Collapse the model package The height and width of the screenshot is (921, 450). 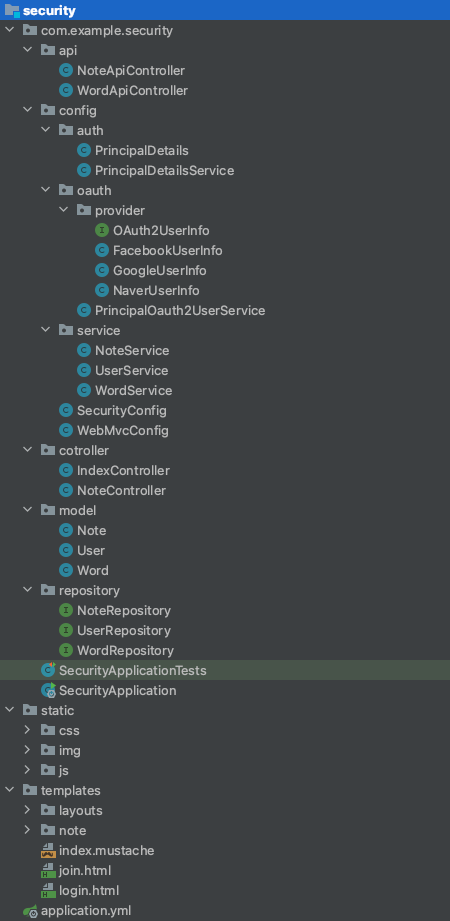point(28,510)
